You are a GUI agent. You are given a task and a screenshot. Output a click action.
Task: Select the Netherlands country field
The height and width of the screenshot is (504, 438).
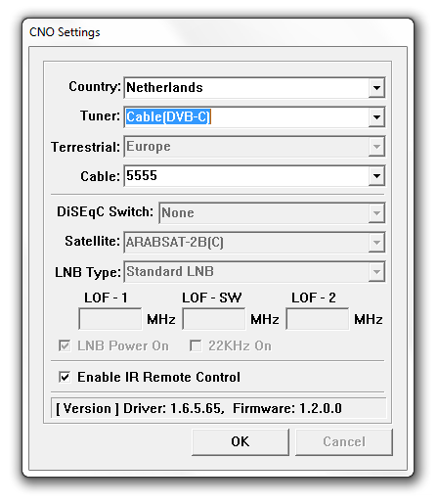click(x=246, y=88)
